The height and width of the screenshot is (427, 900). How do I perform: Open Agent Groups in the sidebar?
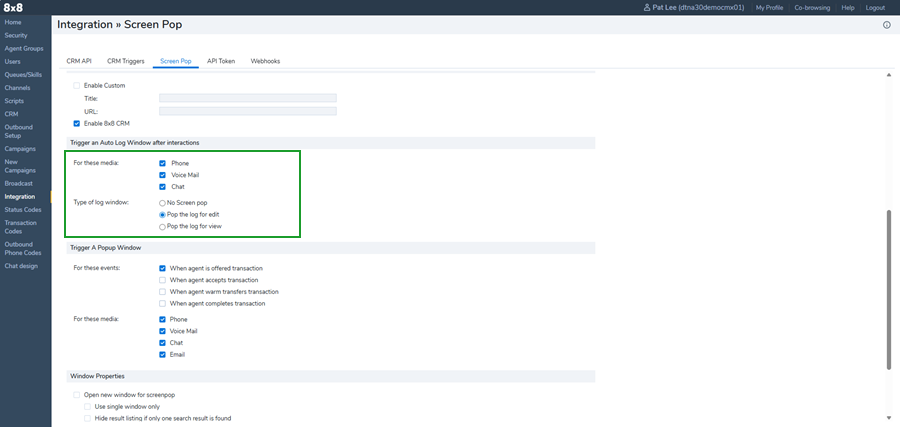(23, 48)
